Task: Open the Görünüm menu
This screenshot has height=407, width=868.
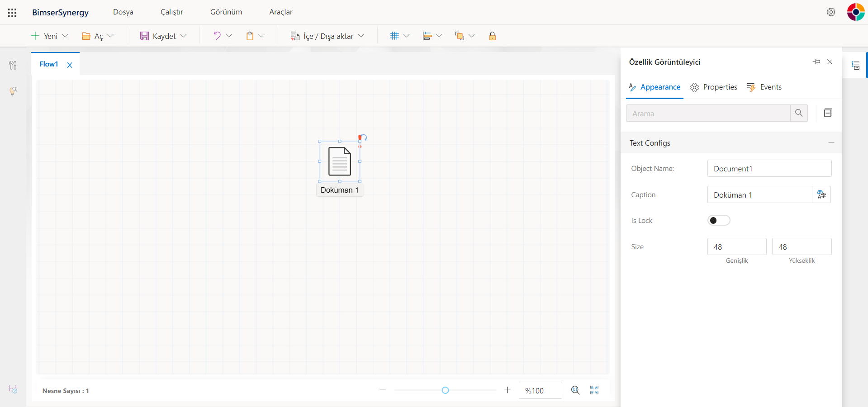Action: 226,12
